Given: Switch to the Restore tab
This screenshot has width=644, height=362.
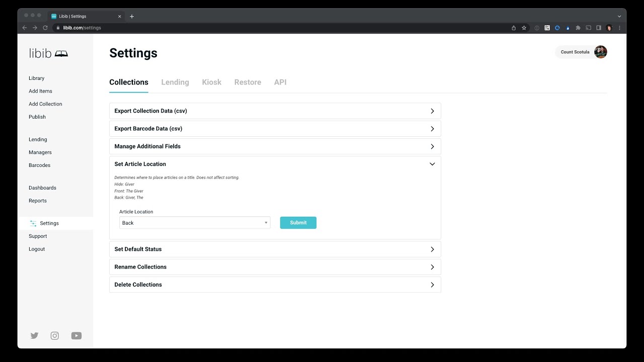Looking at the screenshot, I should (x=248, y=82).
